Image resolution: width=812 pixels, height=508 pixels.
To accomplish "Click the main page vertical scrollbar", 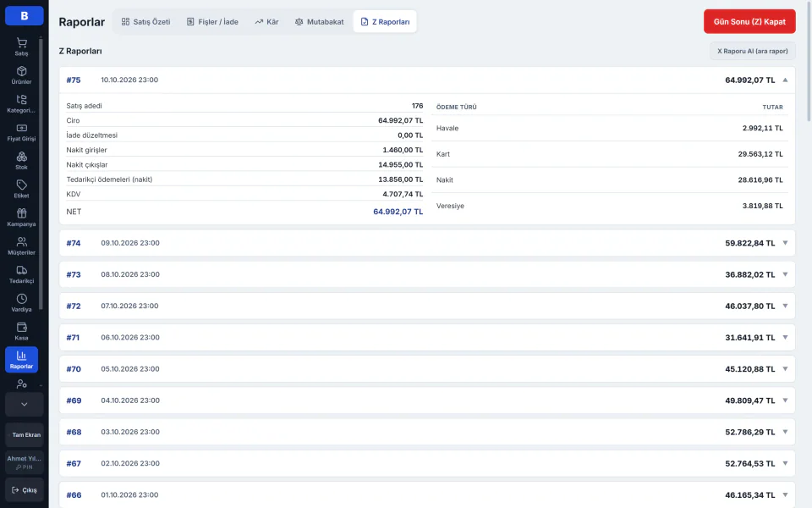I will click(809, 62).
